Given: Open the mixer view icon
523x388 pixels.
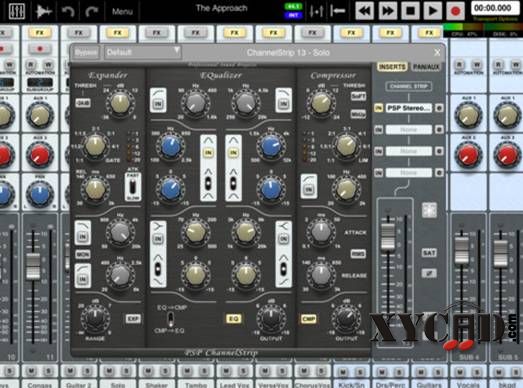Looking at the screenshot, I should point(16,11).
